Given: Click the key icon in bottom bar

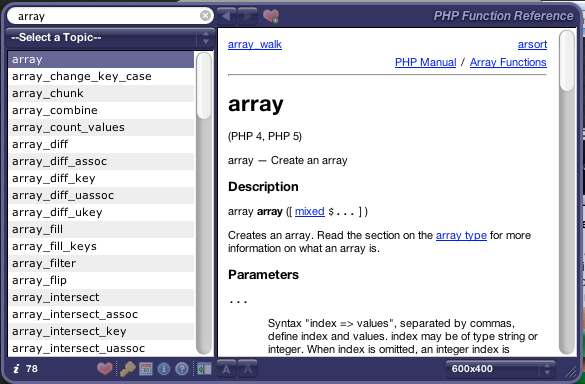Looking at the screenshot, I should click(x=127, y=369).
